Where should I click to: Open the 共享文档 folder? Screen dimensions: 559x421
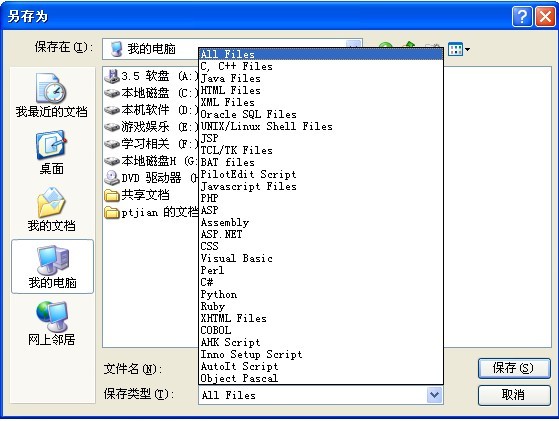pyautogui.click(x=137, y=195)
